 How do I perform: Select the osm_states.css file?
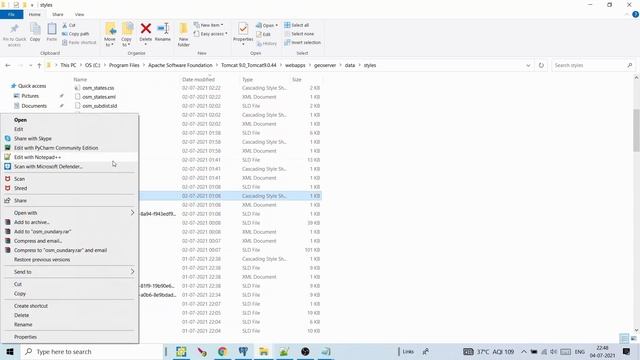click(98, 88)
